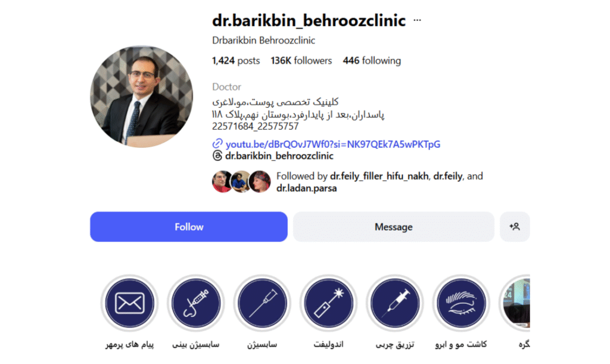Open the three-dot options menu

click(417, 20)
